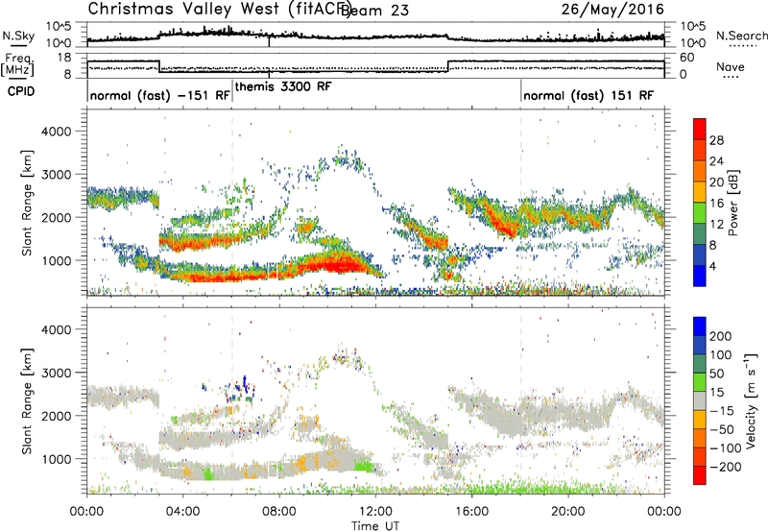Click the velocity panel 'Slant Range [km]' axis title
Screen dimensions: 768x532
tap(27, 400)
